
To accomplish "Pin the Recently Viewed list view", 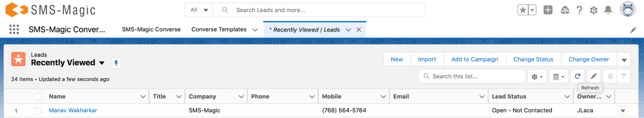I will click(x=116, y=63).
